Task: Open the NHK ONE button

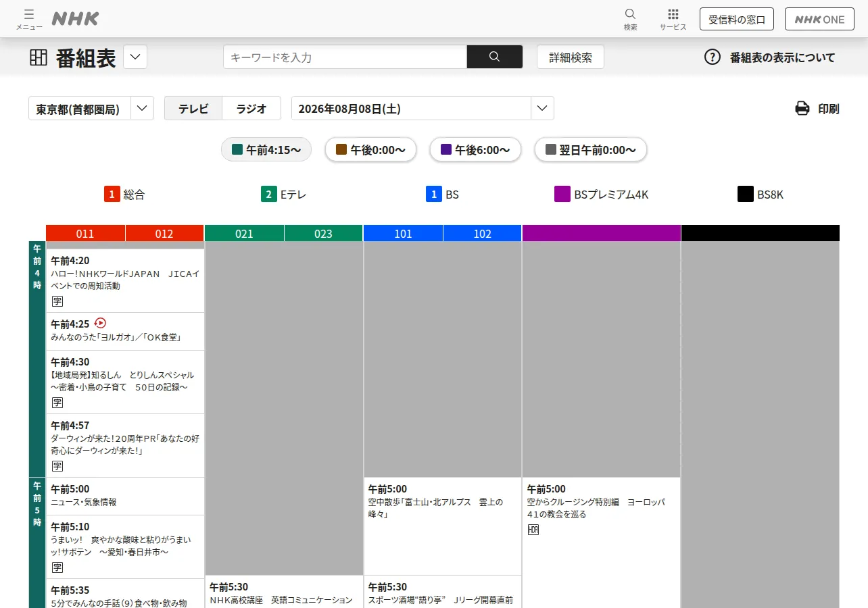Action: pyautogui.click(x=819, y=19)
